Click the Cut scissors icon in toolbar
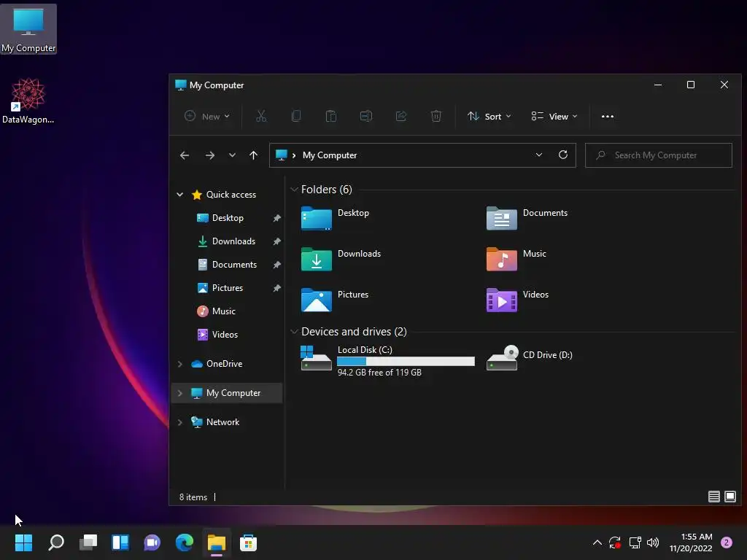Screen dimensions: 747x560 pos(261,116)
